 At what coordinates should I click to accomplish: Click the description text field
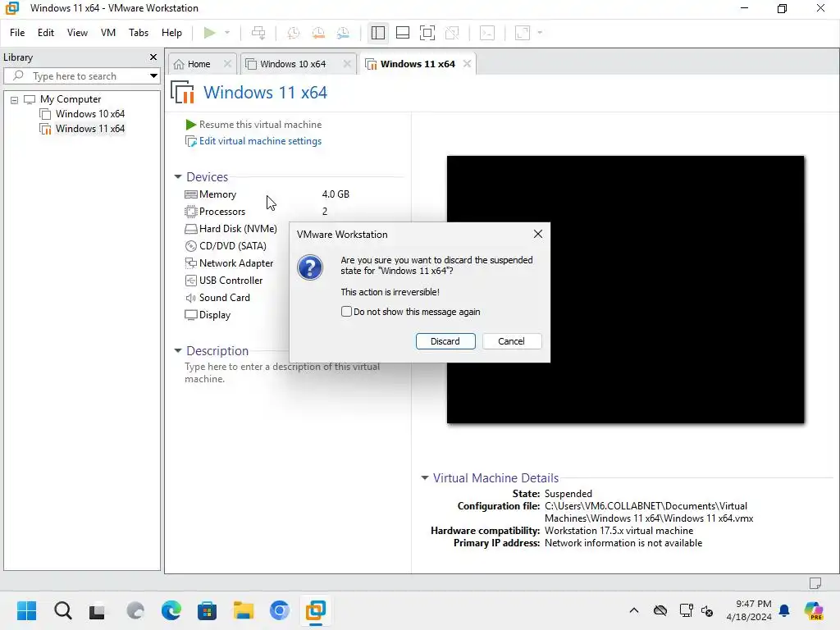(x=284, y=373)
